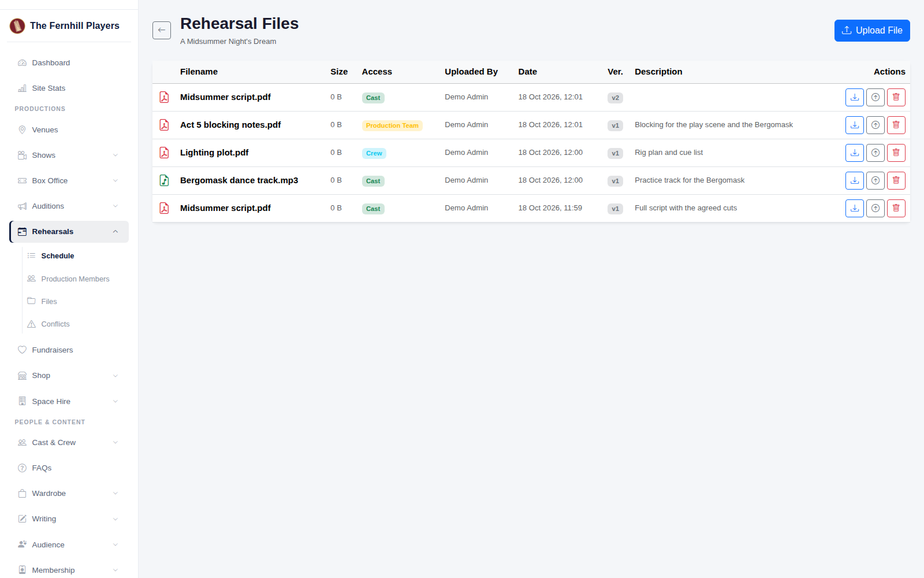Delete the v1 Midsummer script.pdf with full script description
The height and width of the screenshot is (578, 924).
click(896, 208)
